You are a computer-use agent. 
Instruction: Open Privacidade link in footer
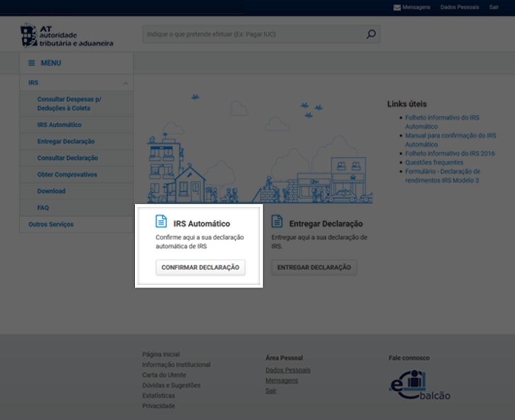(x=158, y=406)
